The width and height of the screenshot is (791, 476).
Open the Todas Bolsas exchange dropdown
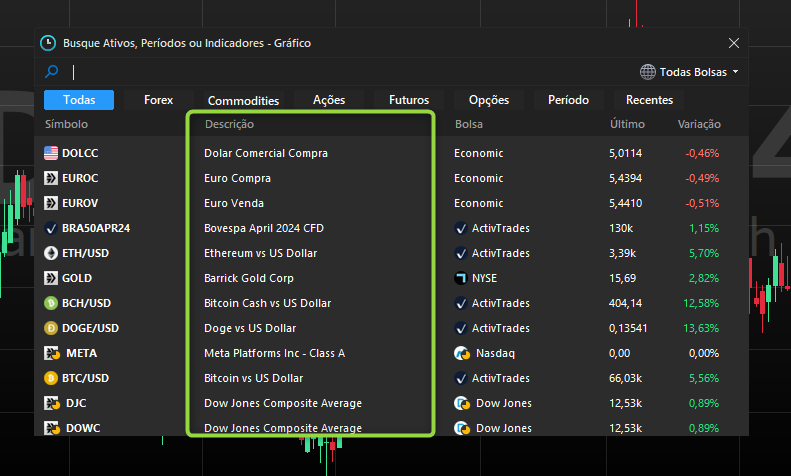click(689, 72)
